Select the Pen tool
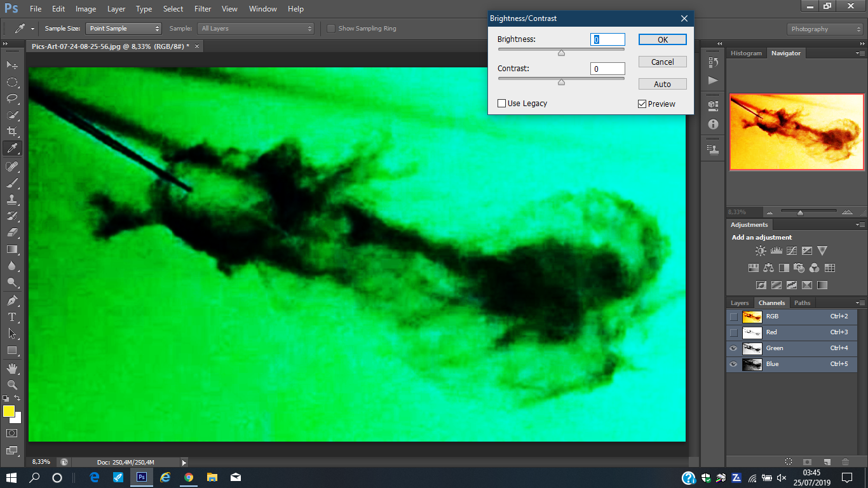868x488 pixels. pos(12,301)
